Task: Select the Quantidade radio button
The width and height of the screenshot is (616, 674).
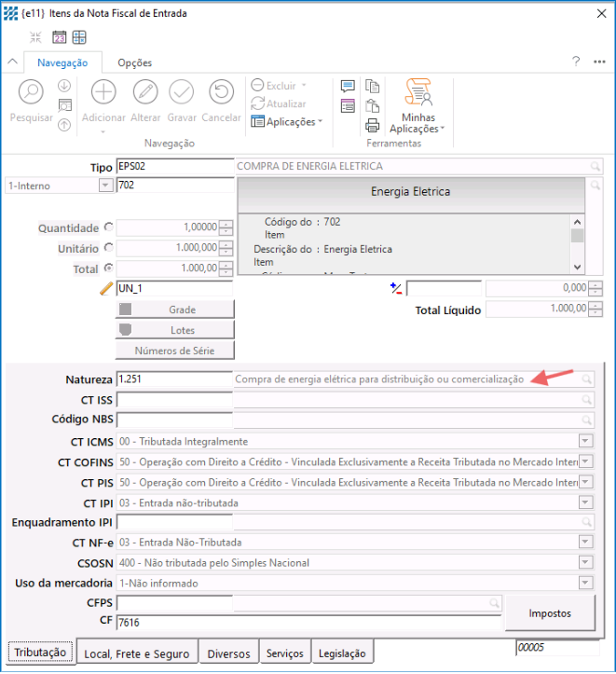Action: (110, 227)
